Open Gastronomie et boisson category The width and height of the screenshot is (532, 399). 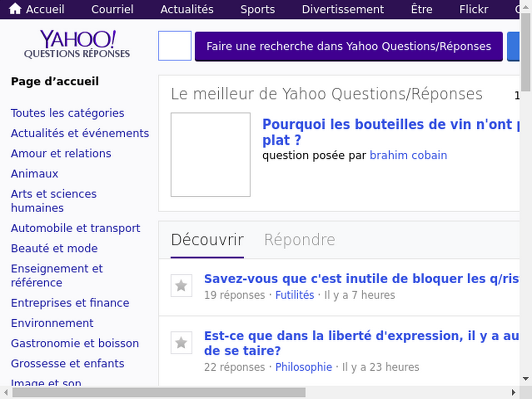pyautogui.click(x=75, y=343)
